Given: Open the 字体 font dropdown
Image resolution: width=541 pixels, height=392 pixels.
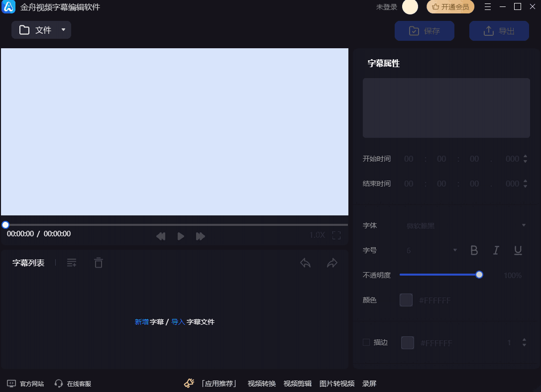Looking at the screenshot, I should coord(524,225).
